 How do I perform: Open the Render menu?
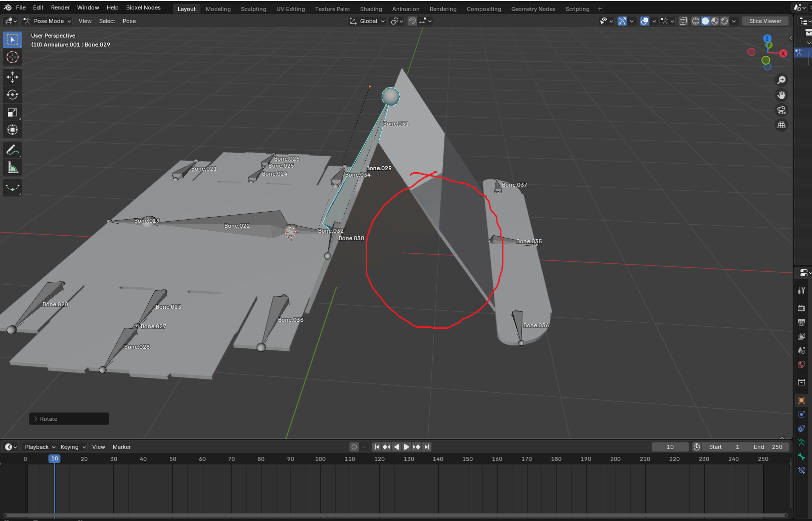(60, 8)
